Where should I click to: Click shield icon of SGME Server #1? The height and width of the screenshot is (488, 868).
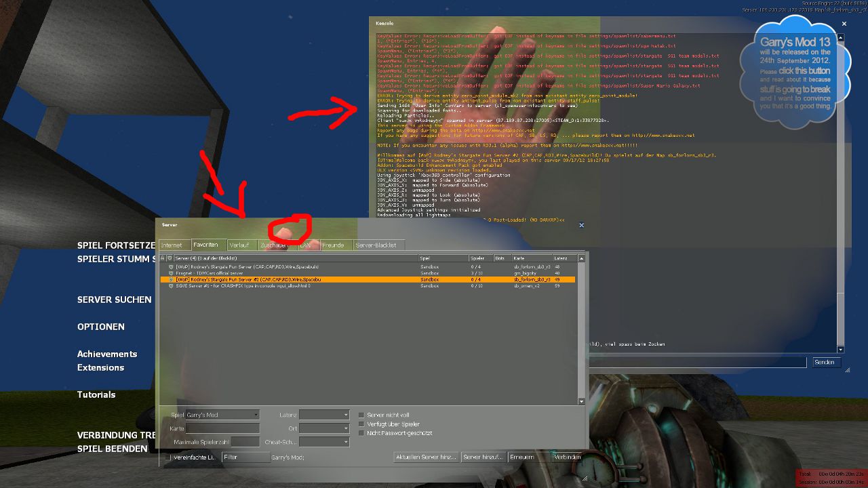coord(171,286)
